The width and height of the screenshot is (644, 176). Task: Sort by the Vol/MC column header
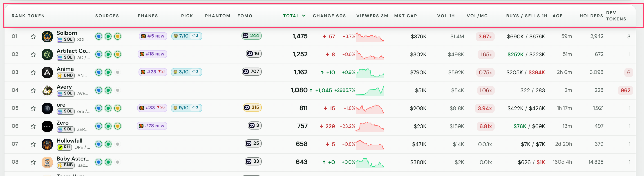point(477,16)
